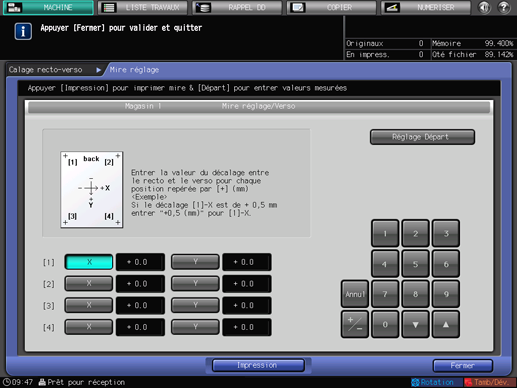Tap keypad digit 1
The image size is (517, 388).
coord(385,233)
